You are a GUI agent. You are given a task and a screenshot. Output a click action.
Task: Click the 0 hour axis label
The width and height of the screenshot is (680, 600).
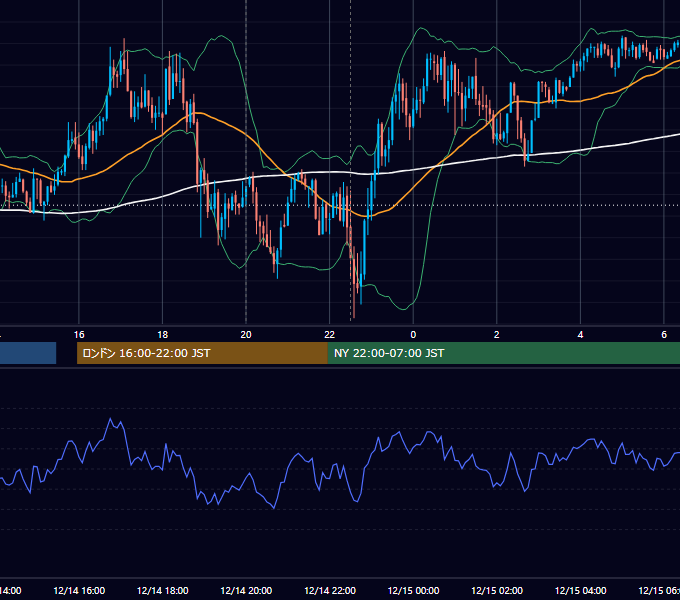[413, 334]
